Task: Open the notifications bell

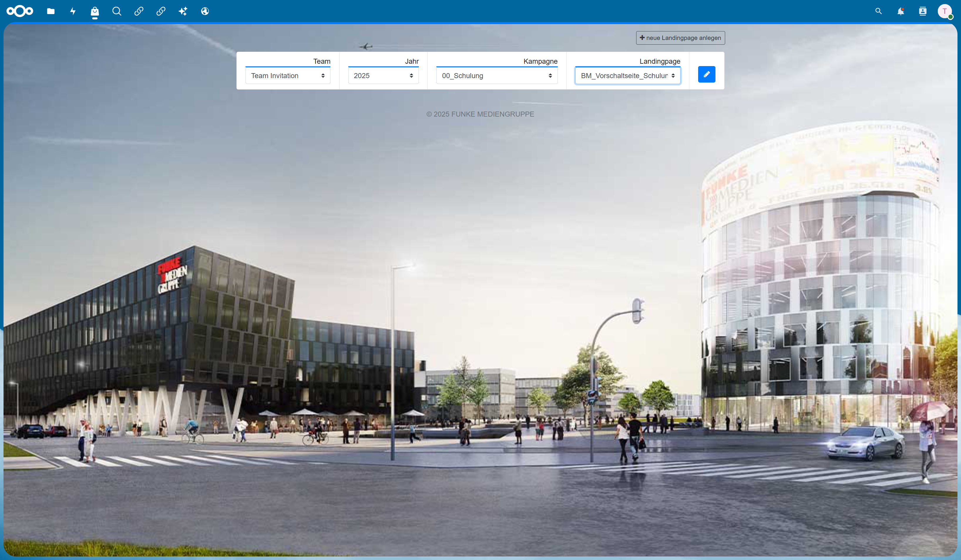Action: click(x=901, y=11)
